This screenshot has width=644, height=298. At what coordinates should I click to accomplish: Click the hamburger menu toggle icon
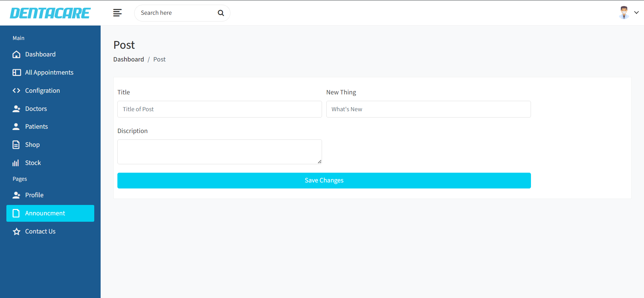117,13
